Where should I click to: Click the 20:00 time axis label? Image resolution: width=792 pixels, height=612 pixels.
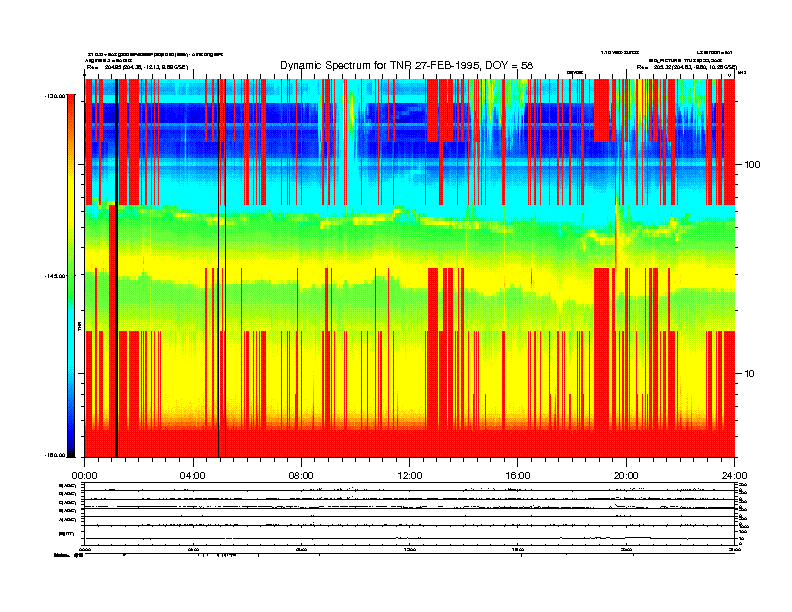626,463
